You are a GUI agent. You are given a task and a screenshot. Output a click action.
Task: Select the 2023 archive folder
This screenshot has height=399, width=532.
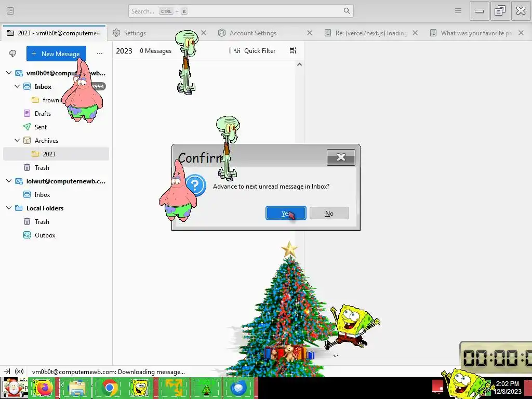tap(56, 154)
